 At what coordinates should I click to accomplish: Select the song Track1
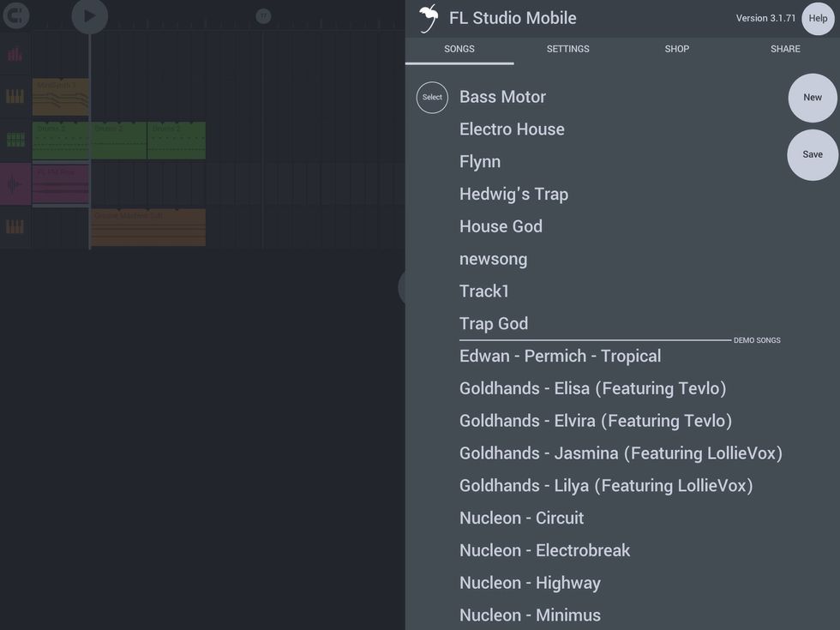pyautogui.click(x=483, y=291)
